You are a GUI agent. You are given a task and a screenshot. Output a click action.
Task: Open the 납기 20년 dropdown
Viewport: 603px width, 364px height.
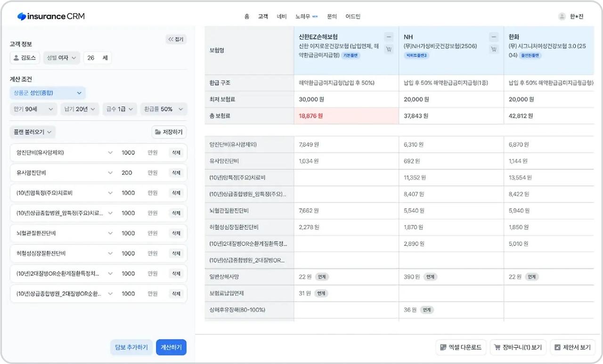(80, 109)
